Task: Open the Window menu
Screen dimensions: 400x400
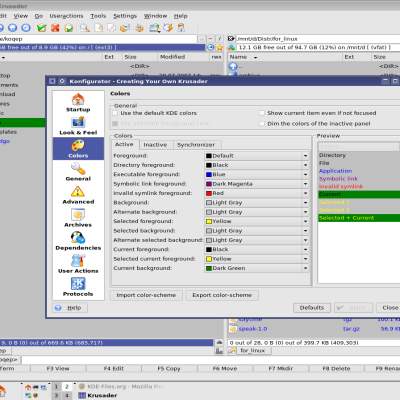Action: tap(155, 16)
